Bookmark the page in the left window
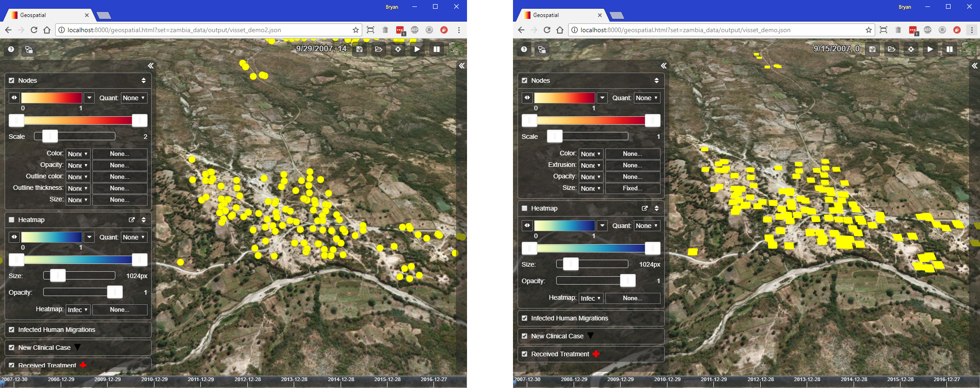Viewport: 980px width, 388px height. coord(356,30)
